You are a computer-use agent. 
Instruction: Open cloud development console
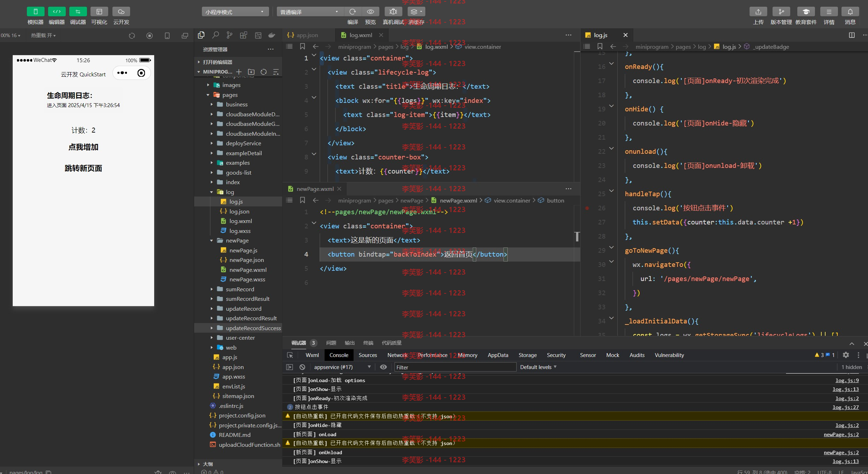(x=121, y=12)
